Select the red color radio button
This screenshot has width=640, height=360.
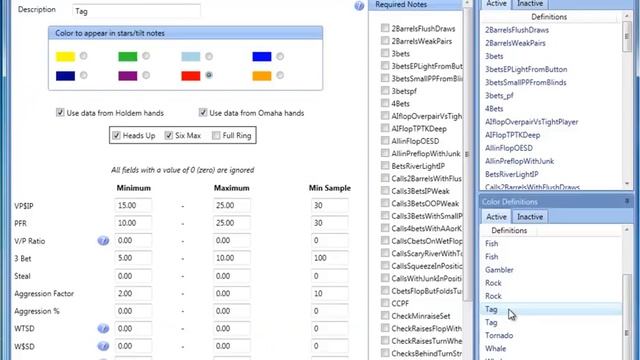tap(209, 75)
